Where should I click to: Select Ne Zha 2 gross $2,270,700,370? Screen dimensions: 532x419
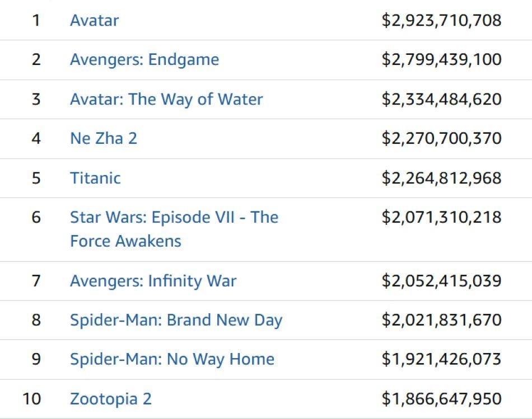coord(441,138)
